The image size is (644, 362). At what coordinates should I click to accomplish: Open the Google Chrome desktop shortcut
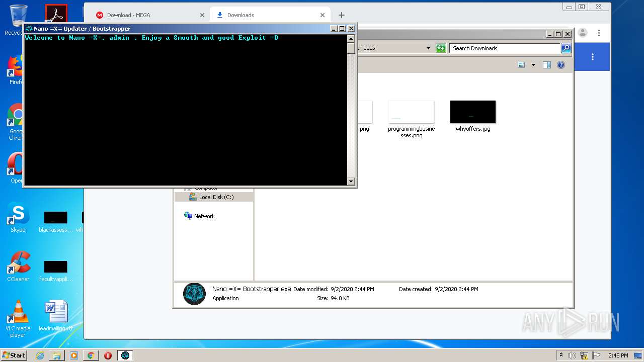16,122
